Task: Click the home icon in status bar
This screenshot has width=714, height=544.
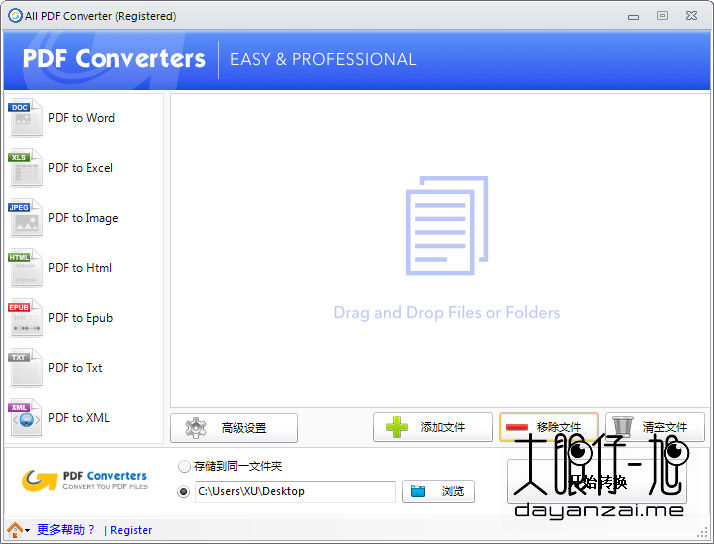Action: [15, 530]
